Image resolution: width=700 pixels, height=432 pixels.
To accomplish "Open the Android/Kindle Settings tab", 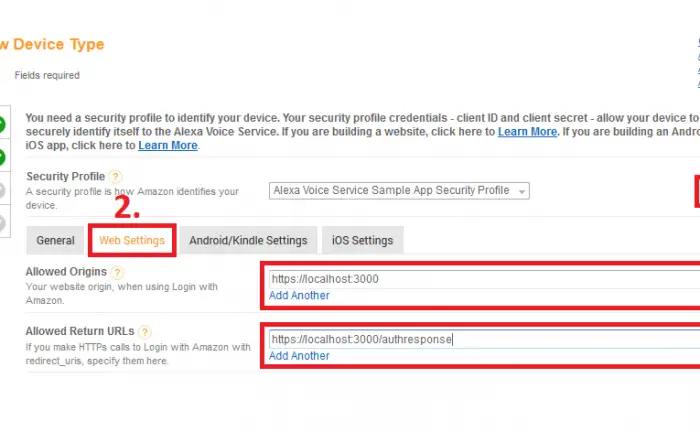I will (x=248, y=241).
